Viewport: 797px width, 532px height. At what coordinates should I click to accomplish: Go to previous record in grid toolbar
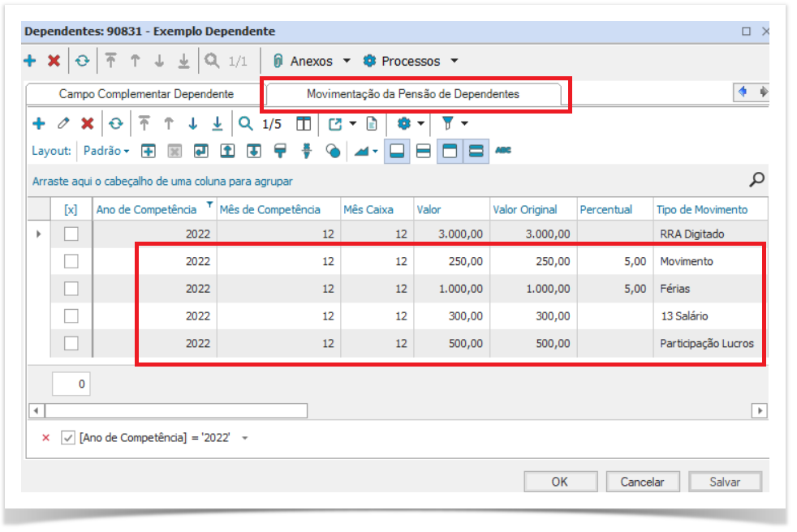pos(169,123)
